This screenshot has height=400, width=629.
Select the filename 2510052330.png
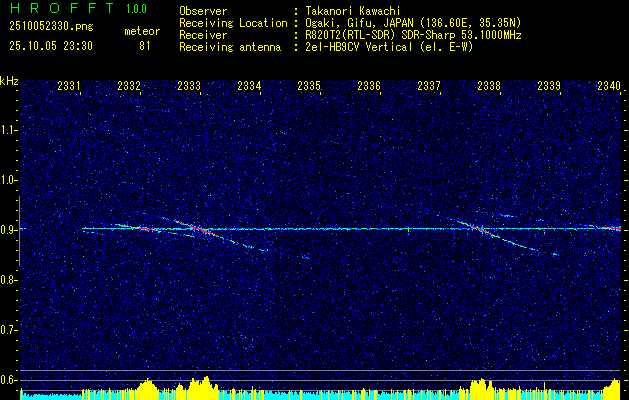51,27
